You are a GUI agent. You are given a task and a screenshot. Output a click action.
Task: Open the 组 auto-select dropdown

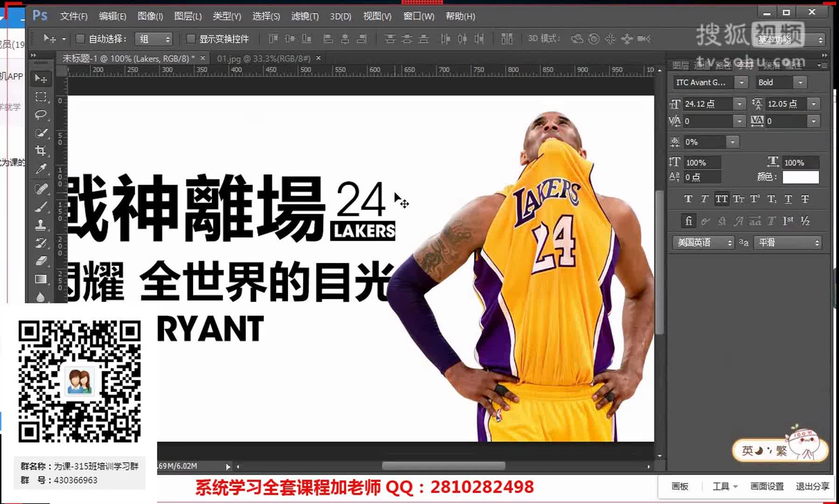tap(154, 39)
